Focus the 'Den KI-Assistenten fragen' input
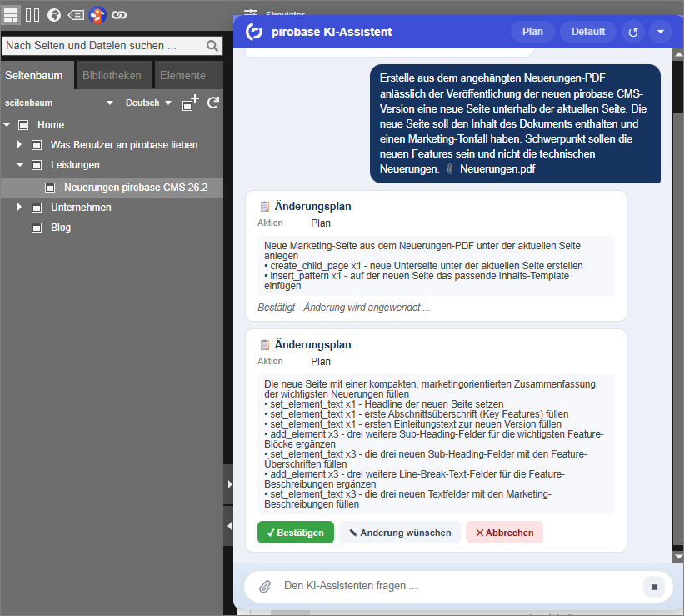The height and width of the screenshot is (616, 684). click(458, 586)
